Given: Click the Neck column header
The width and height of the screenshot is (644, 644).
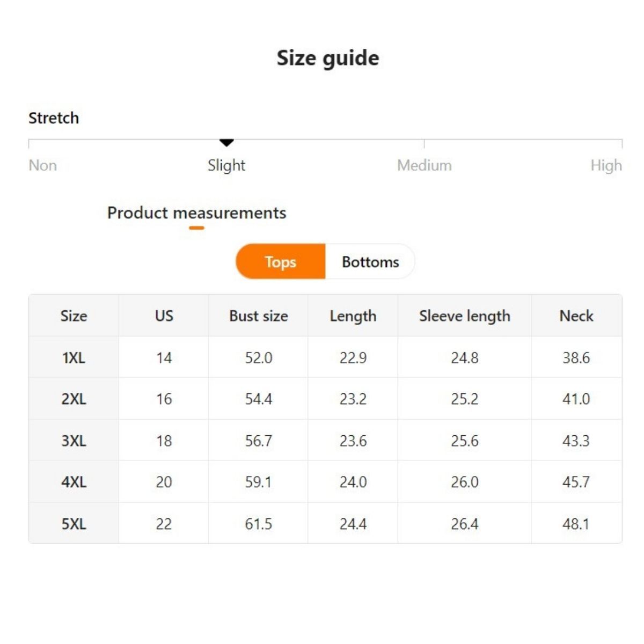Looking at the screenshot, I should pyautogui.click(x=576, y=316).
